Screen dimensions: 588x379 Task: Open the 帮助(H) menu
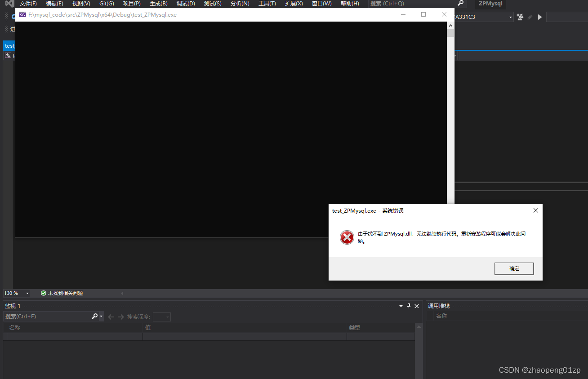point(350,4)
